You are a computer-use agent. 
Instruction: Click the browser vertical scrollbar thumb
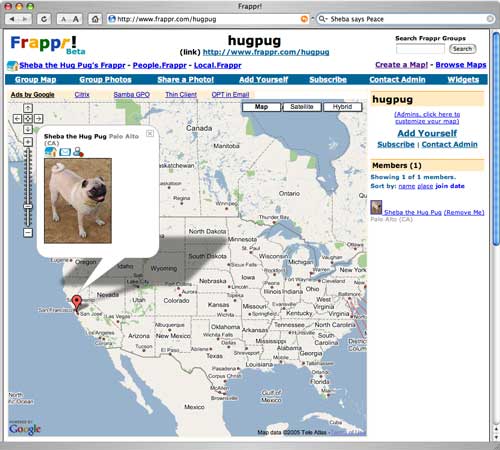[x=496, y=139]
